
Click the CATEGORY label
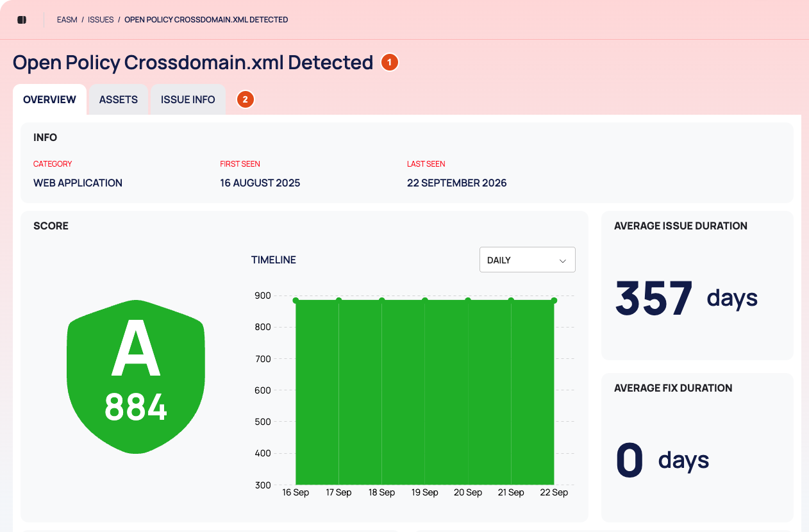point(53,164)
